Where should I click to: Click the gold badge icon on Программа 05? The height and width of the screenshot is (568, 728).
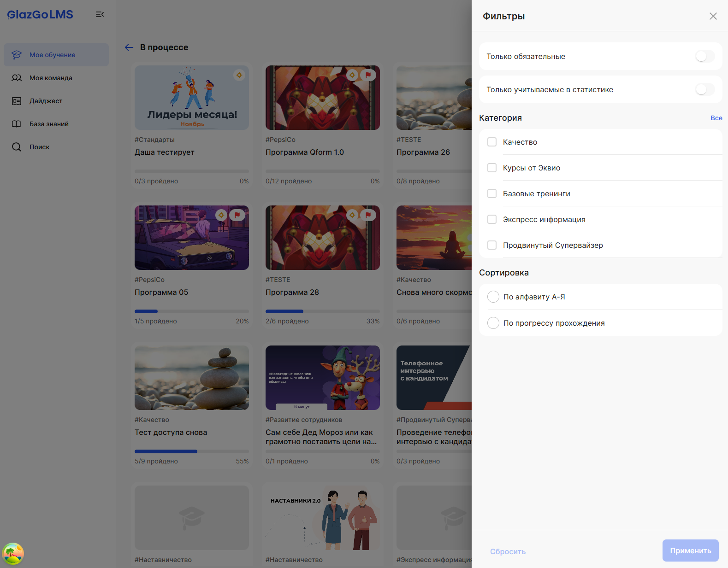221,215
